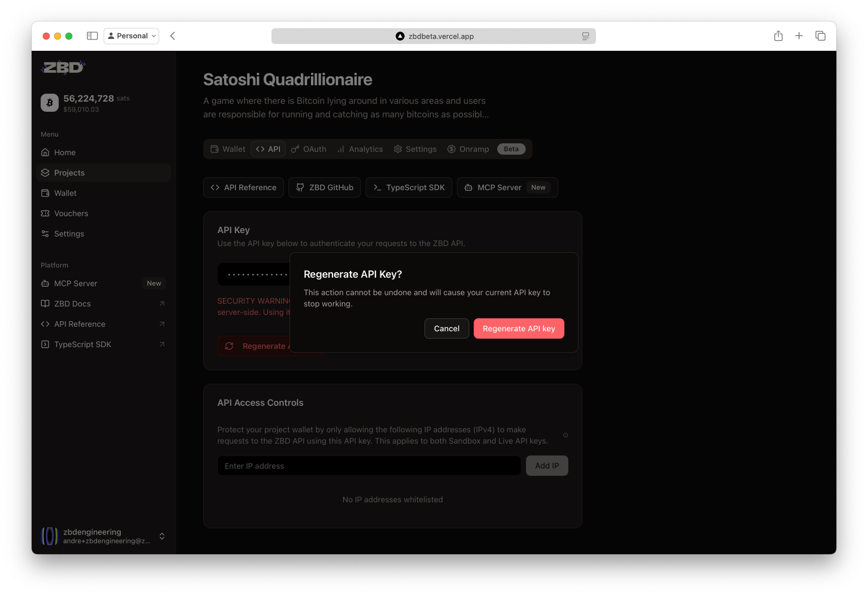Click the zbdbeta.vercel.app address bar
The height and width of the screenshot is (596, 868).
click(433, 36)
